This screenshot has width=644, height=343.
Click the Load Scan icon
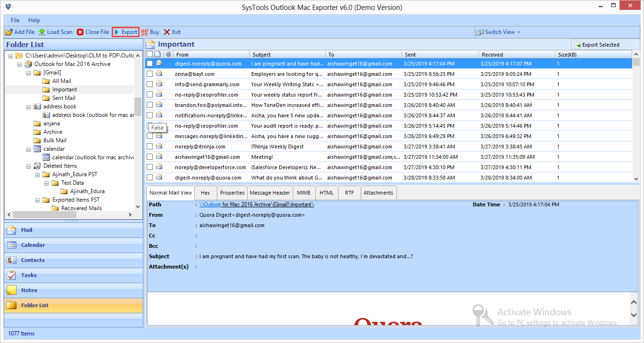click(42, 32)
